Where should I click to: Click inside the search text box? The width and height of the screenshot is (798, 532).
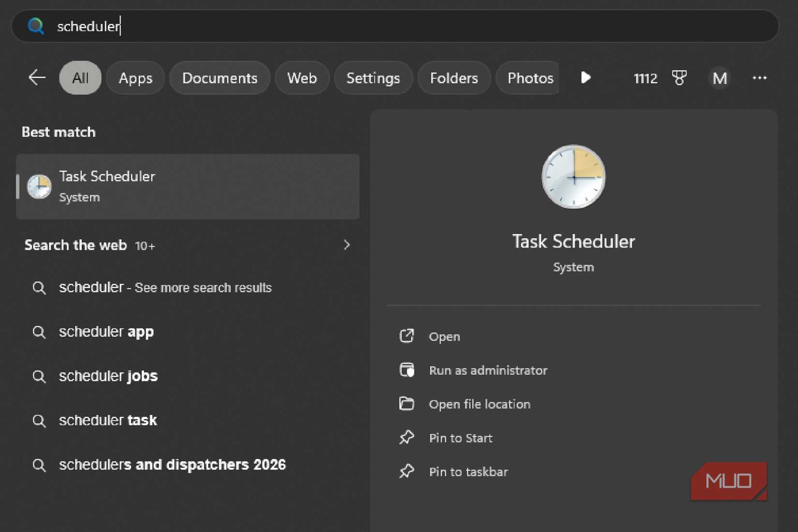coord(387,26)
